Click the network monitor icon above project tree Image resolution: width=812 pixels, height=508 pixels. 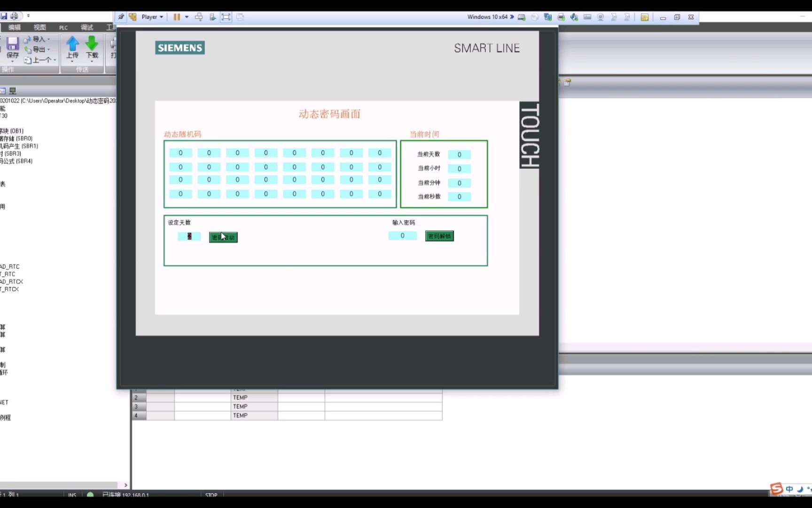pyautogui.click(x=13, y=91)
